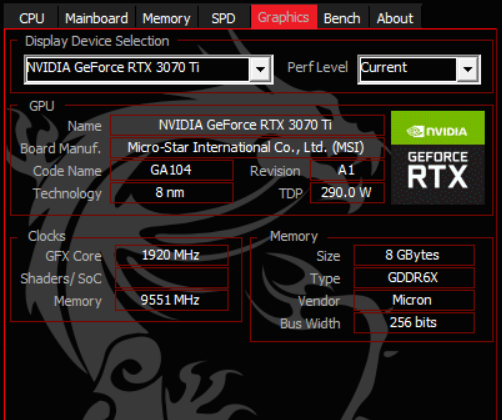Click the Technology label
The width and height of the screenshot is (502, 420).
click(67, 194)
